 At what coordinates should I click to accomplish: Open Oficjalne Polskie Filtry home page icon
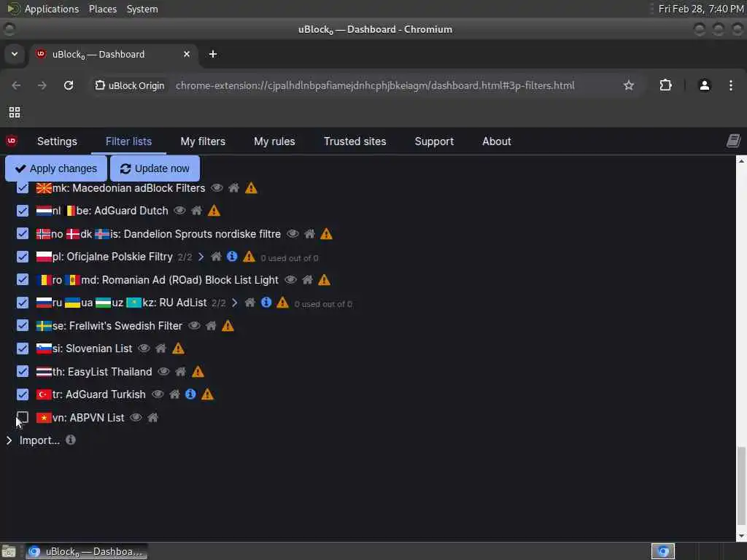[216, 257]
